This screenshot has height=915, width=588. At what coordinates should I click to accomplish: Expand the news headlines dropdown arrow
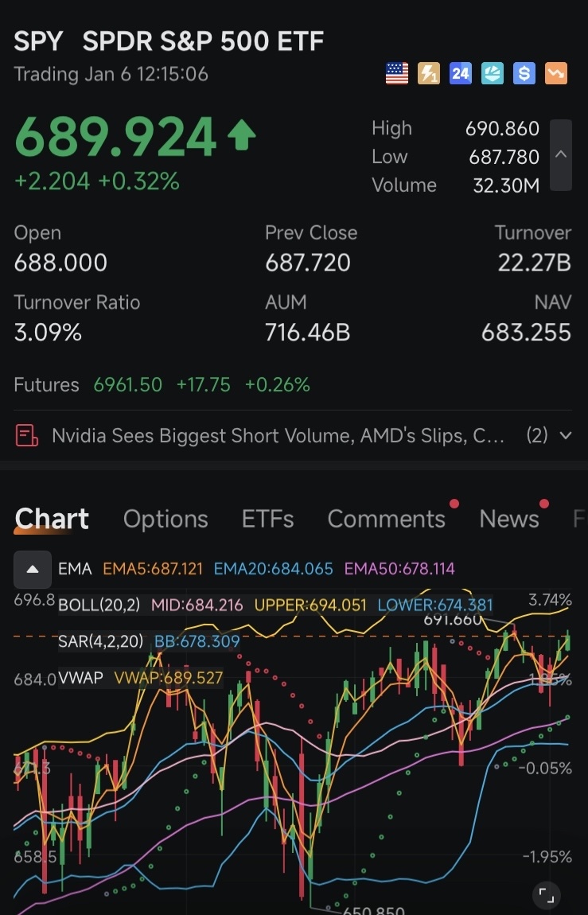[x=565, y=435]
